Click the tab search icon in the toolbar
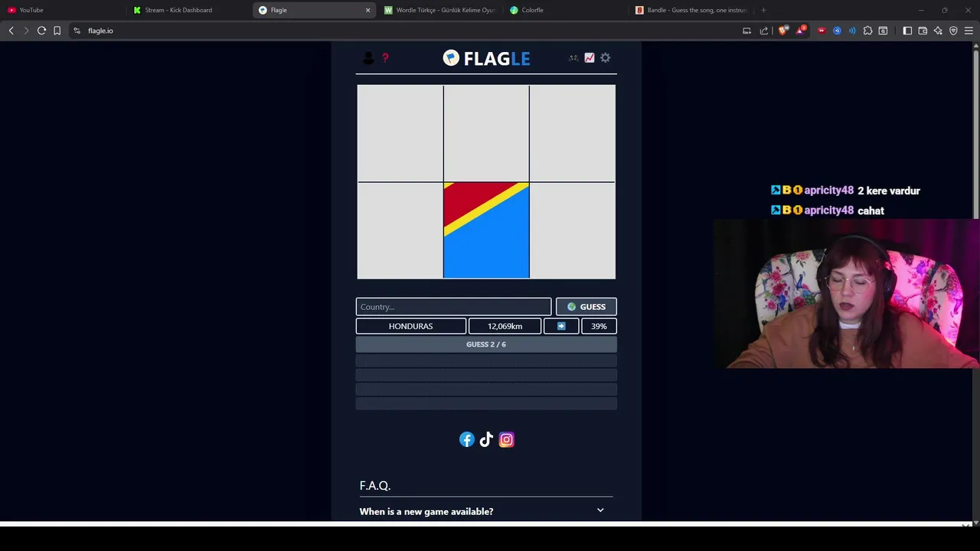Viewport: 980px width, 551px height. [x=883, y=31]
